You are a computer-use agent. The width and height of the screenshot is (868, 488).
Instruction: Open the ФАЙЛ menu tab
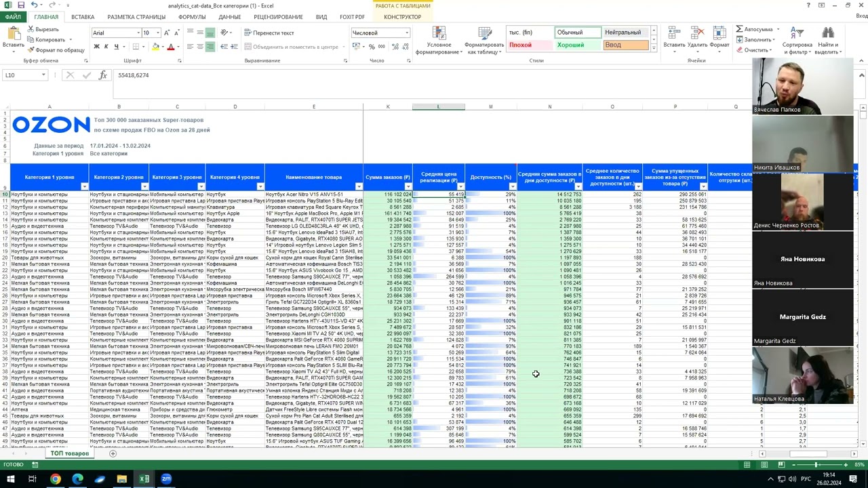13,17
